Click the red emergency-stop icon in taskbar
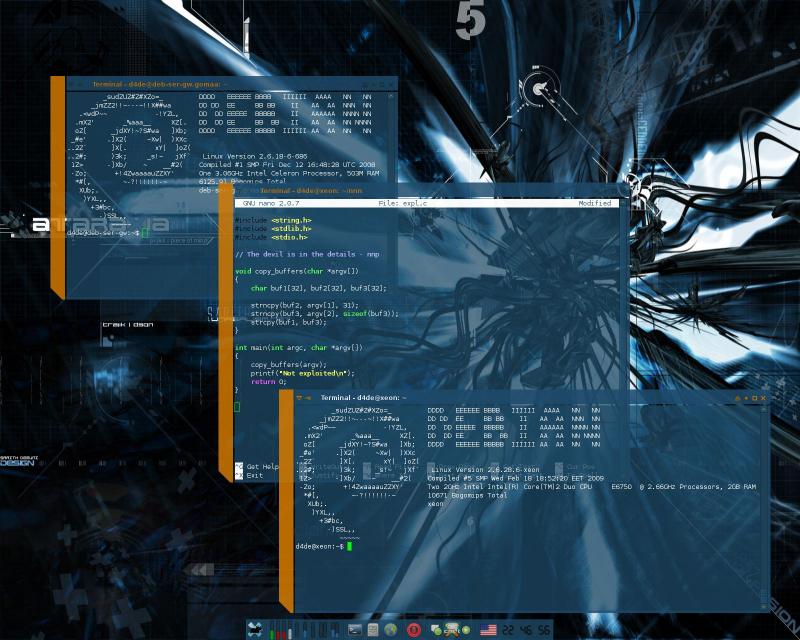This screenshot has height=640, width=800. tap(413, 630)
